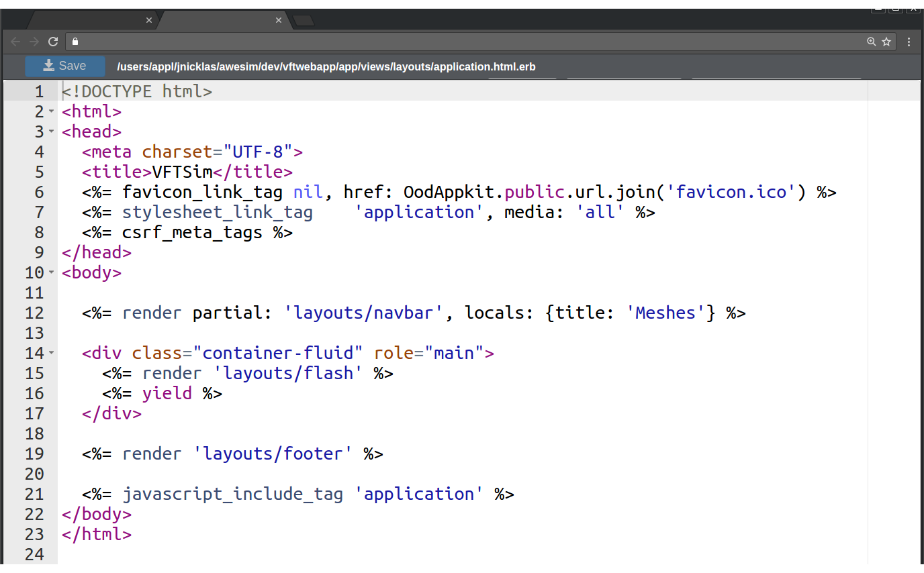Click the Save button
Image resolution: width=924 pixels, height=573 pixels.
[x=65, y=66]
